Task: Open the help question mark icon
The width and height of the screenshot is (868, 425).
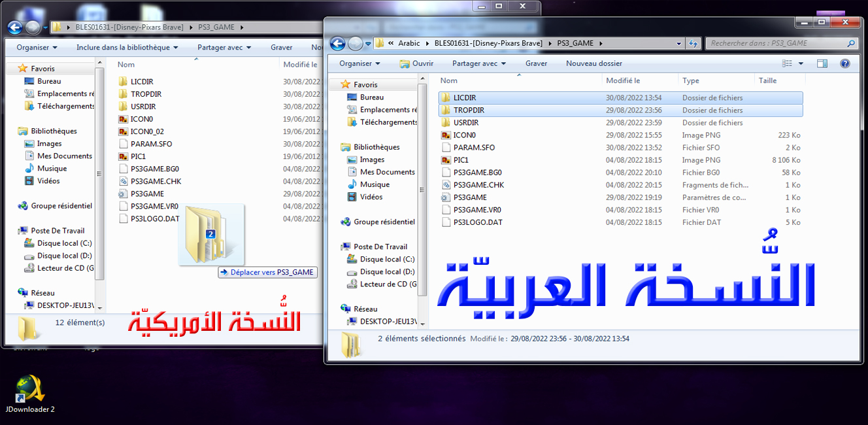Action: click(x=844, y=63)
